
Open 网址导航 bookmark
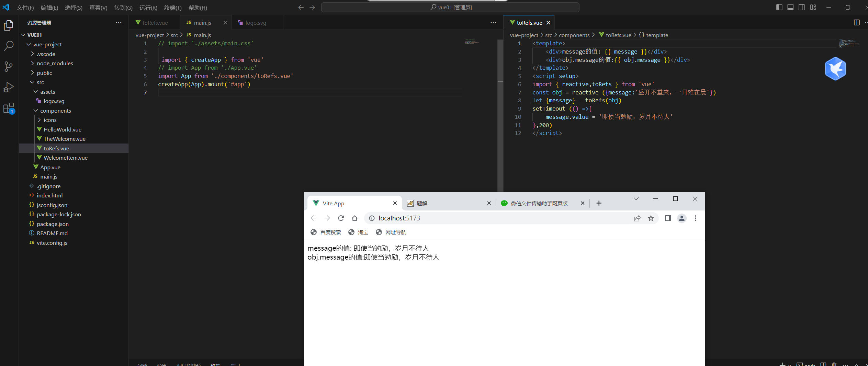tap(391, 232)
